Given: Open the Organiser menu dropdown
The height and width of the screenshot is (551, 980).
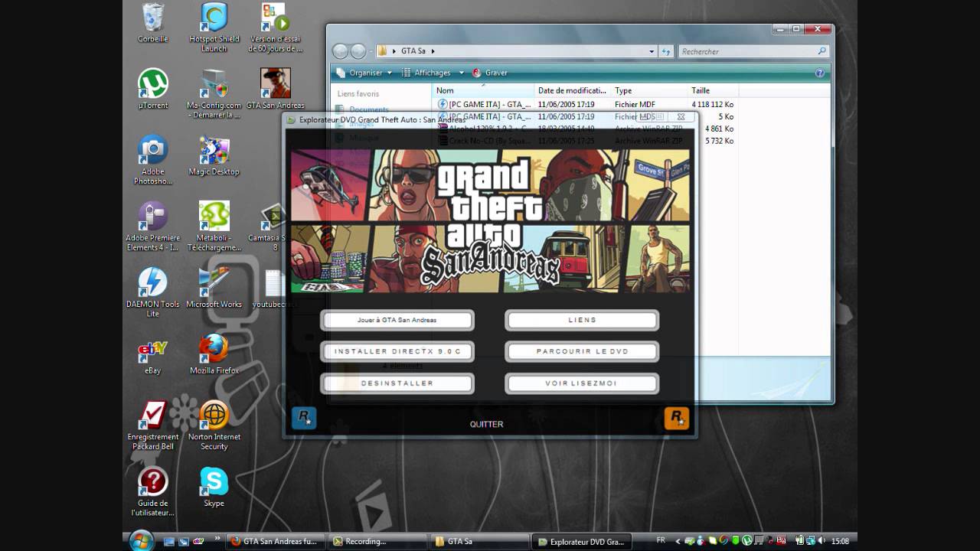Looking at the screenshot, I should [364, 73].
